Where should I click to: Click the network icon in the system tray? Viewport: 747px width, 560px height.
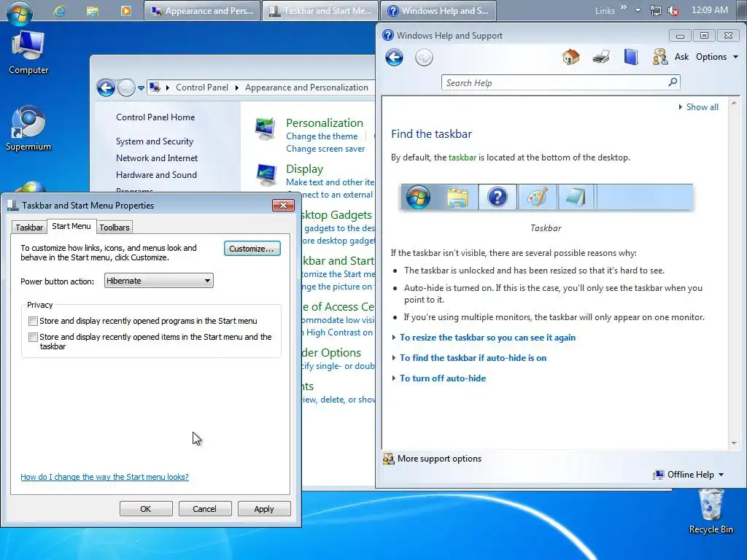656,10
